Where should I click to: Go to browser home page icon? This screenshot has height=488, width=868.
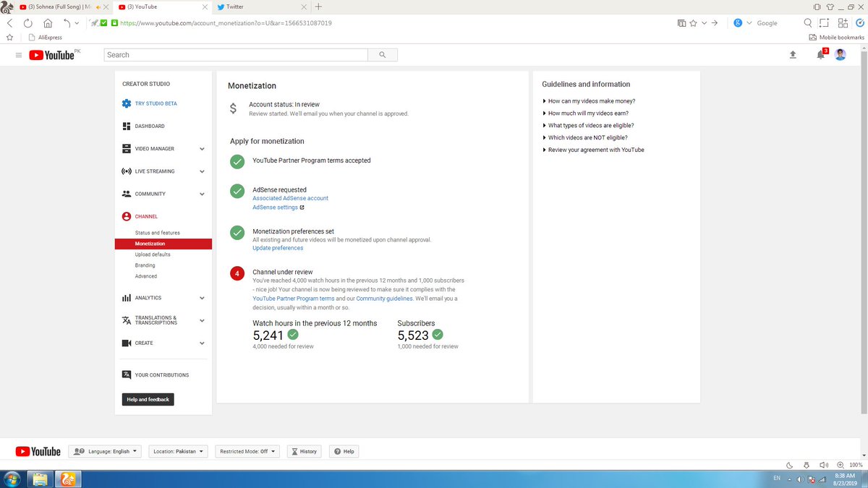click(47, 23)
